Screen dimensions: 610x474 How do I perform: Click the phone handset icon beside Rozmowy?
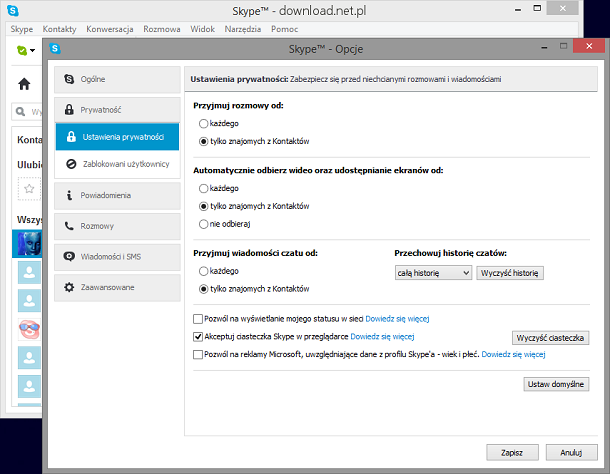(69, 226)
